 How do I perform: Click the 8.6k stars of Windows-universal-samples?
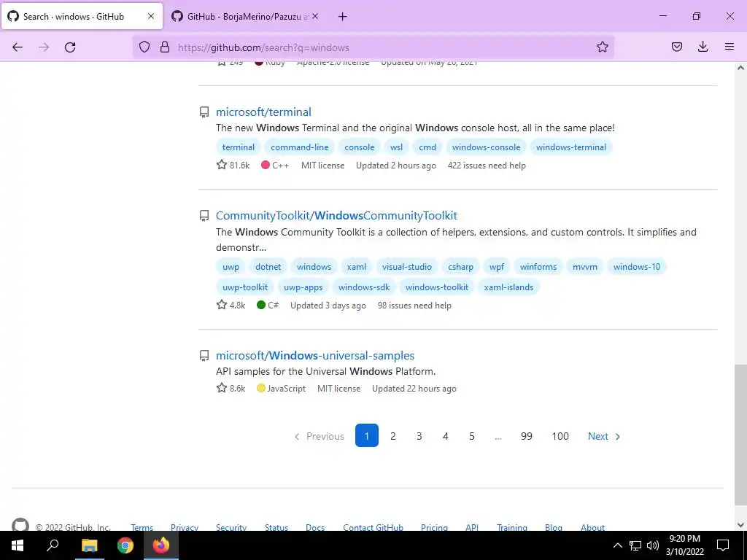(x=231, y=389)
